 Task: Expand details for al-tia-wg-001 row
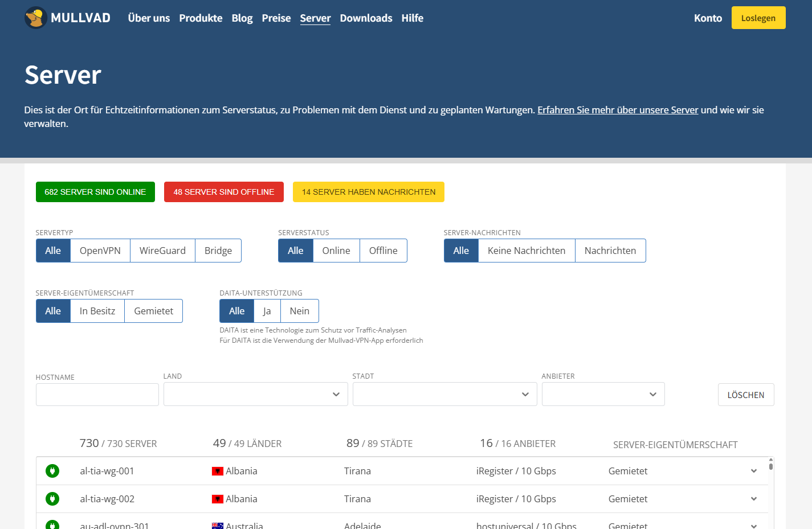click(754, 471)
